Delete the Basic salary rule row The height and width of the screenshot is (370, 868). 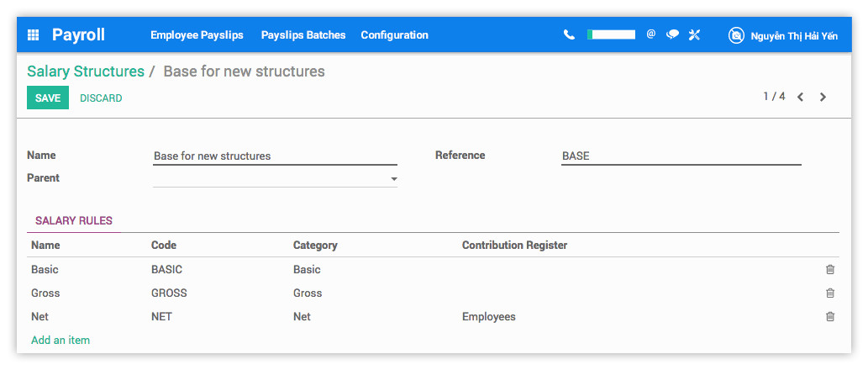pyautogui.click(x=830, y=270)
